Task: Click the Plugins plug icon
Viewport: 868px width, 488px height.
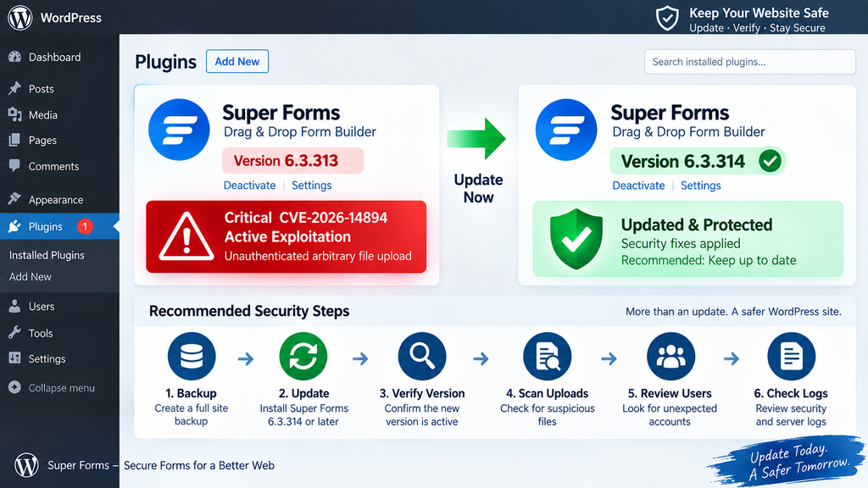Action: click(x=15, y=225)
